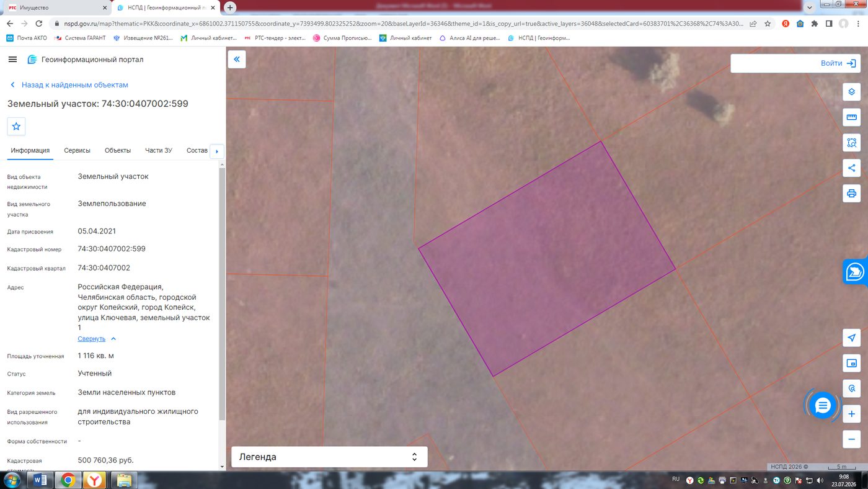Zoom in with the plus button
The height and width of the screenshot is (489, 868).
click(852, 414)
